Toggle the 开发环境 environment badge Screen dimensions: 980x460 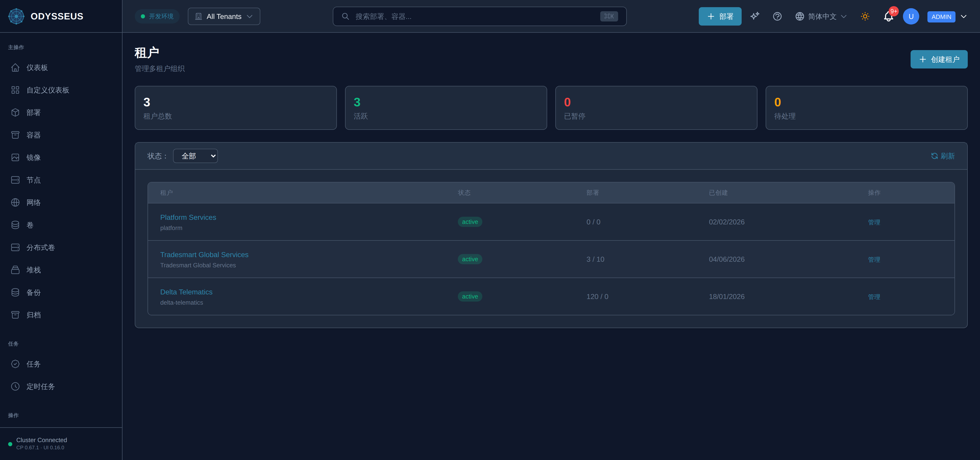pyautogui.click(x=157, y=16)
